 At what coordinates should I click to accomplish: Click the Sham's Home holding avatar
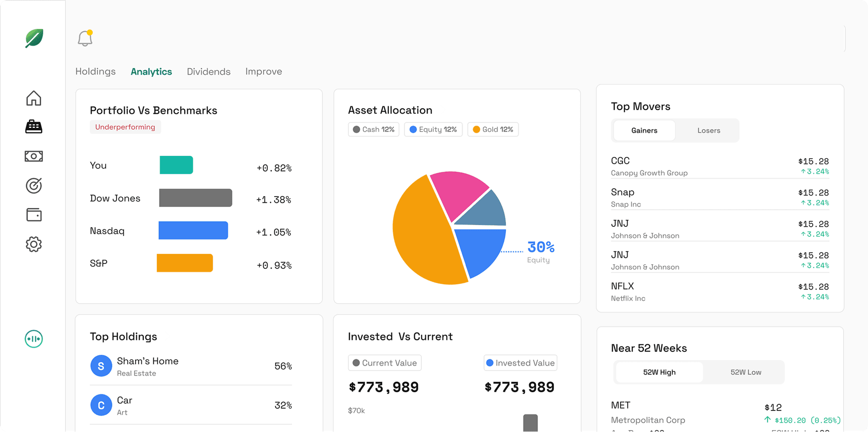click(x=101, y=366)
